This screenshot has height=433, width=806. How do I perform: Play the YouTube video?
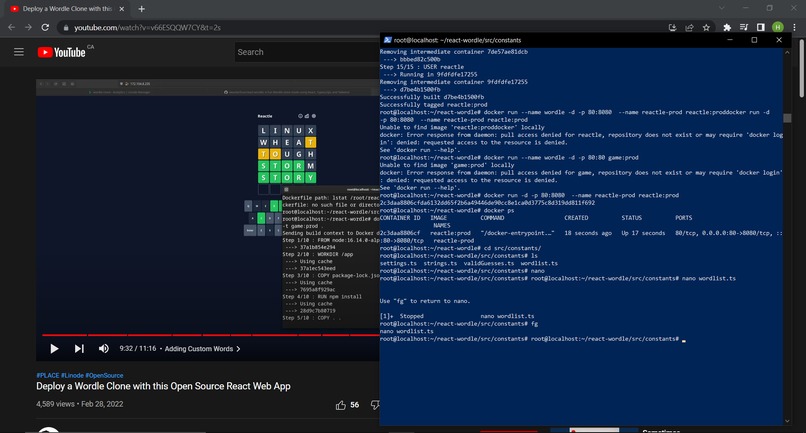[x=54, y=349]
